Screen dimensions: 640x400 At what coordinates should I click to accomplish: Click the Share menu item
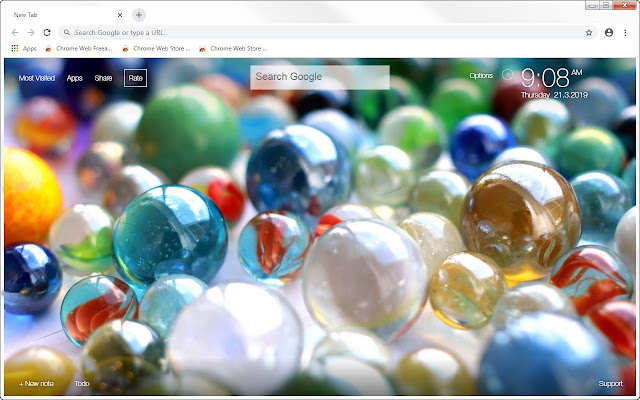point(103,78)
